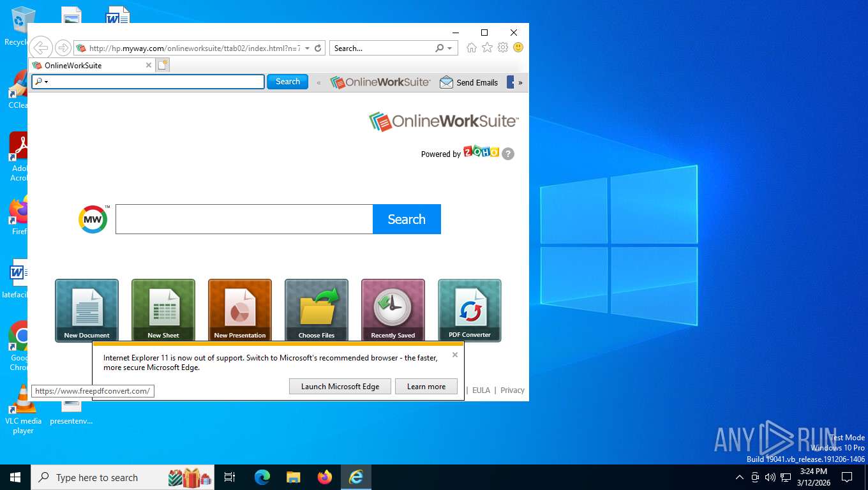Select the Google Chrome desktop shortcut
The image size is (868, 490).
19,345
